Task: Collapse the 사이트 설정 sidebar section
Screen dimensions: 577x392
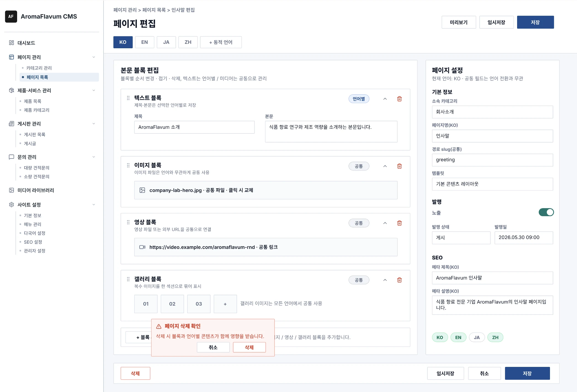Action: pos(94,205)
